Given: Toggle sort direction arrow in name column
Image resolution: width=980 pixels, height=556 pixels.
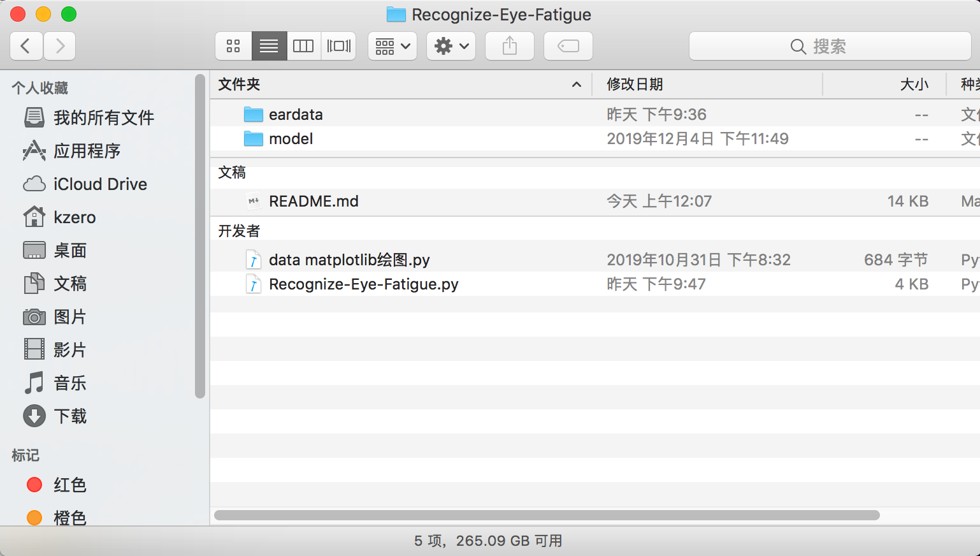Looking at the screenshot, I should pyautogui.click(x=577, y=84).
